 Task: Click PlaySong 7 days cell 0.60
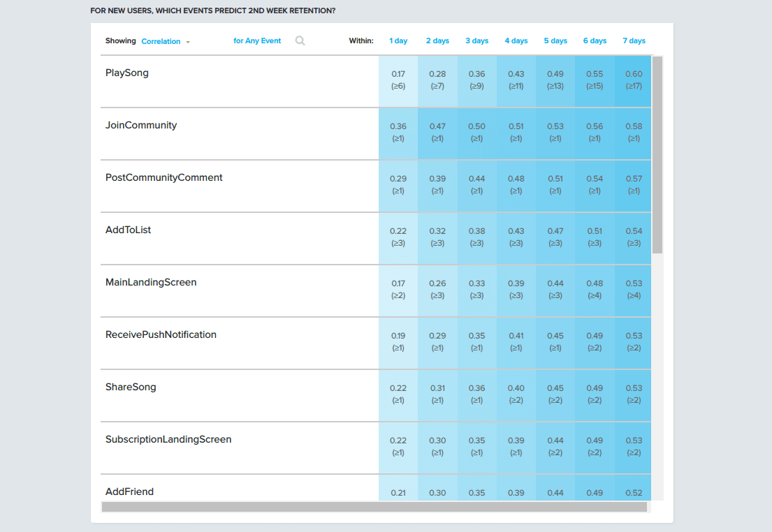click(x=634, y=80)
